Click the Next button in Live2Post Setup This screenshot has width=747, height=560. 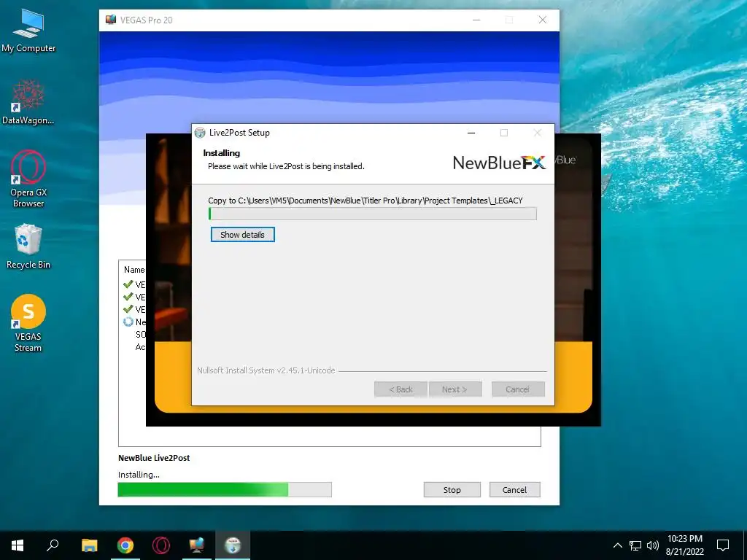tap(455, 389)
